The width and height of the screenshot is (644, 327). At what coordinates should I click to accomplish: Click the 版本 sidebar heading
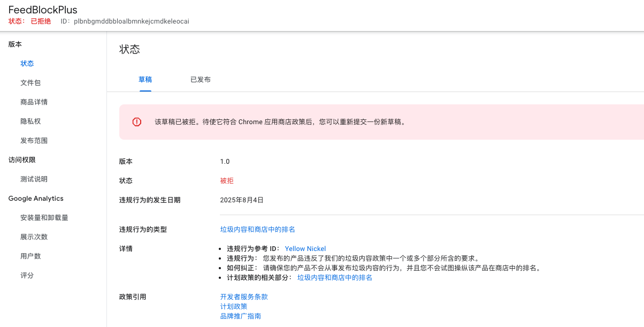(x=15, y=44)
